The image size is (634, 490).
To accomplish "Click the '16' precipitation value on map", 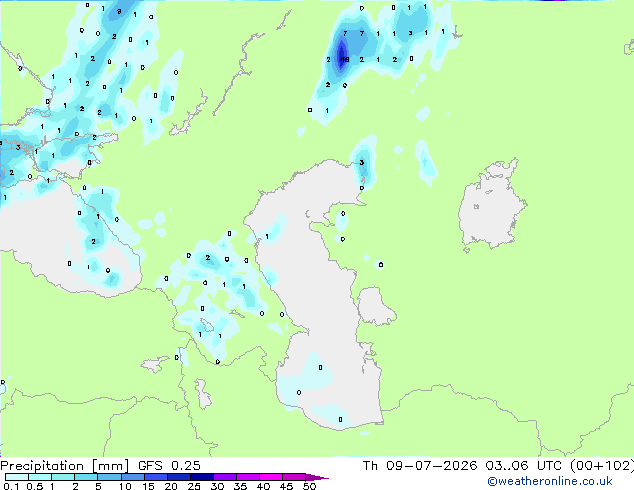I will (x=344, y=59).
